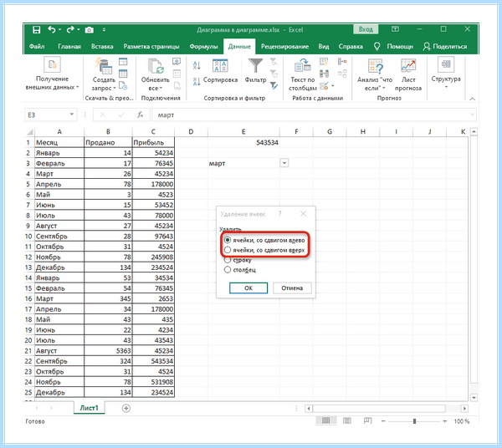This screenshot has width=502, height=448.
Task: Click Advanced filter icon with pencil
Action: pos(274,86)
